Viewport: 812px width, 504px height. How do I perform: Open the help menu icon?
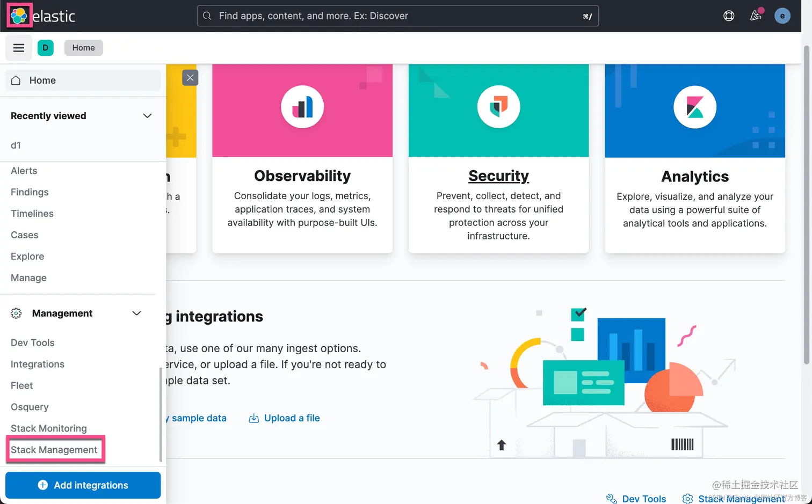click(x=729, y=16)
